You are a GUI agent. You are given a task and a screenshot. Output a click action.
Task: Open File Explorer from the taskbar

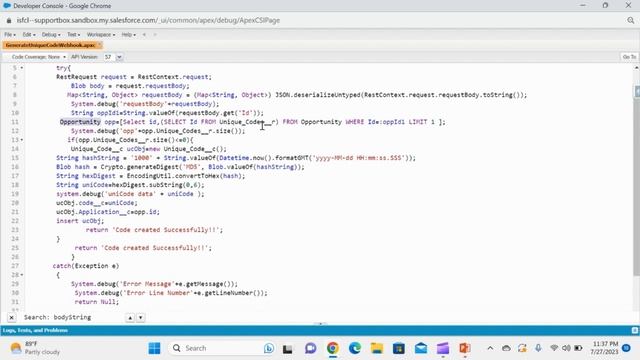click(x=377, y=348)
